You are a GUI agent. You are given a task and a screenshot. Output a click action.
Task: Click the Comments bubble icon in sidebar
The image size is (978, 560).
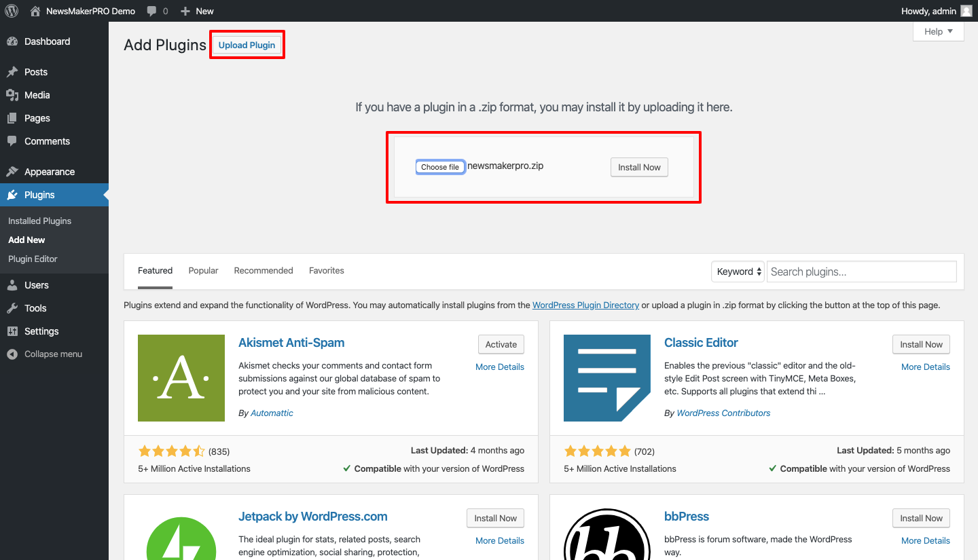click(12, 141)
